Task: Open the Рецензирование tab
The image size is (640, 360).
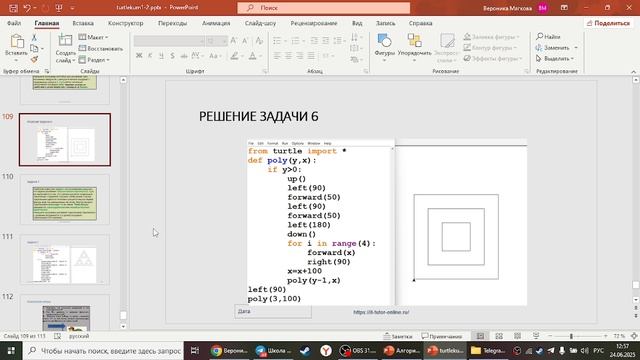Action: click(314, 23)
